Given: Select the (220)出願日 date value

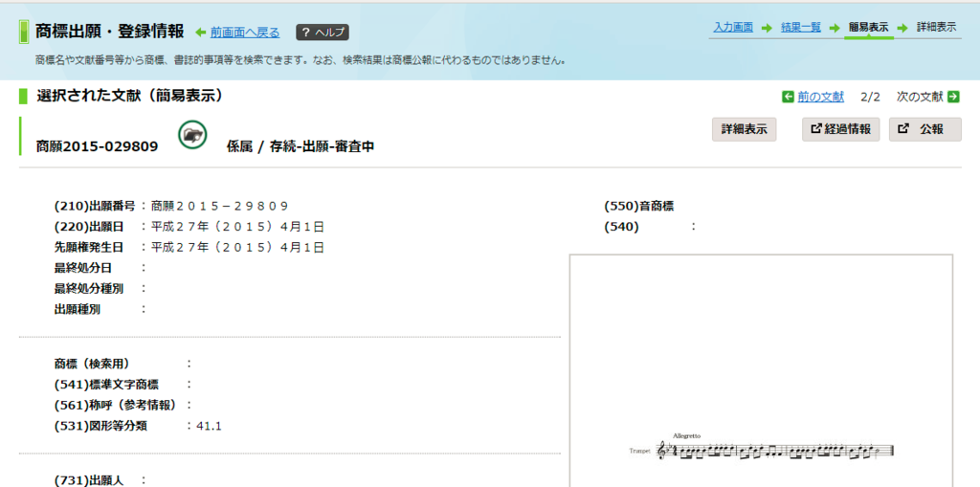Looking at the screenshot, I should click(x=237, y=227).
